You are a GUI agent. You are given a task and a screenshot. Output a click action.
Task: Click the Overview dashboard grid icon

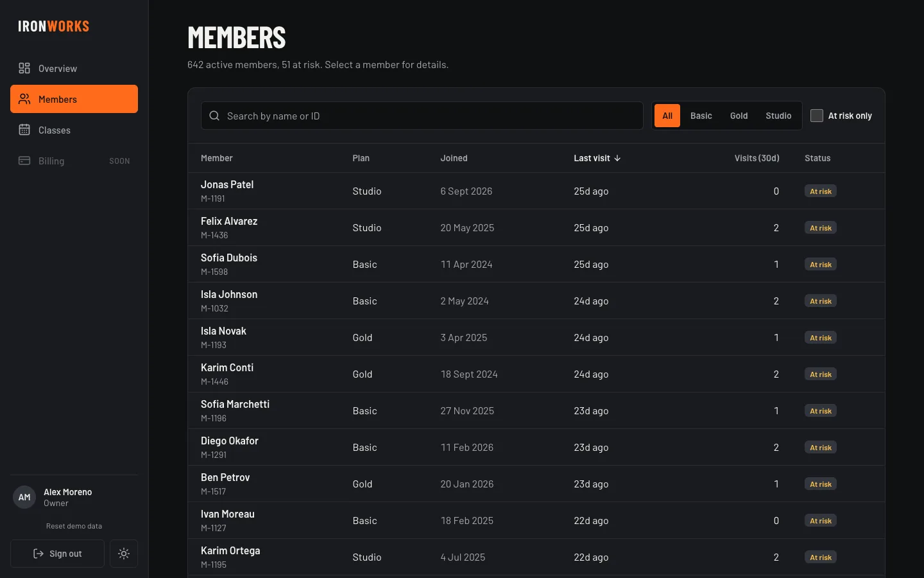click(24, 68)
